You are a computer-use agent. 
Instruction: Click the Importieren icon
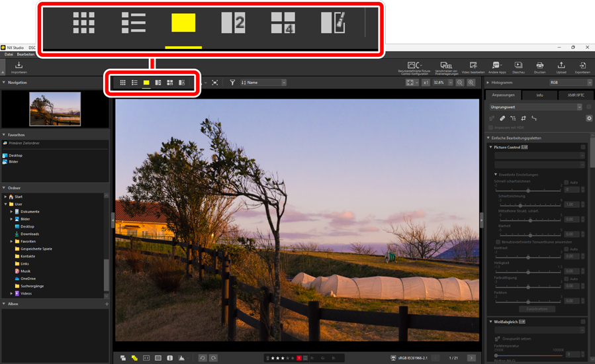click(x=19, y=68)
